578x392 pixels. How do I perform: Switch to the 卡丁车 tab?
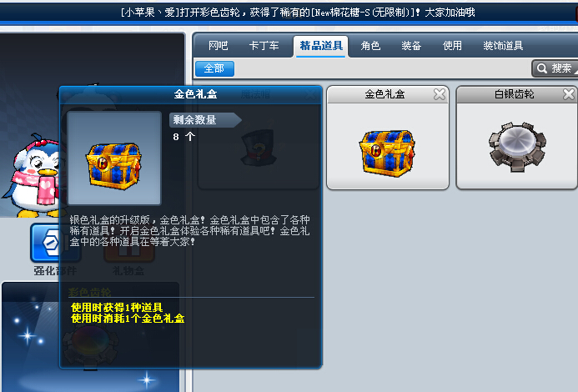point(264,46)
